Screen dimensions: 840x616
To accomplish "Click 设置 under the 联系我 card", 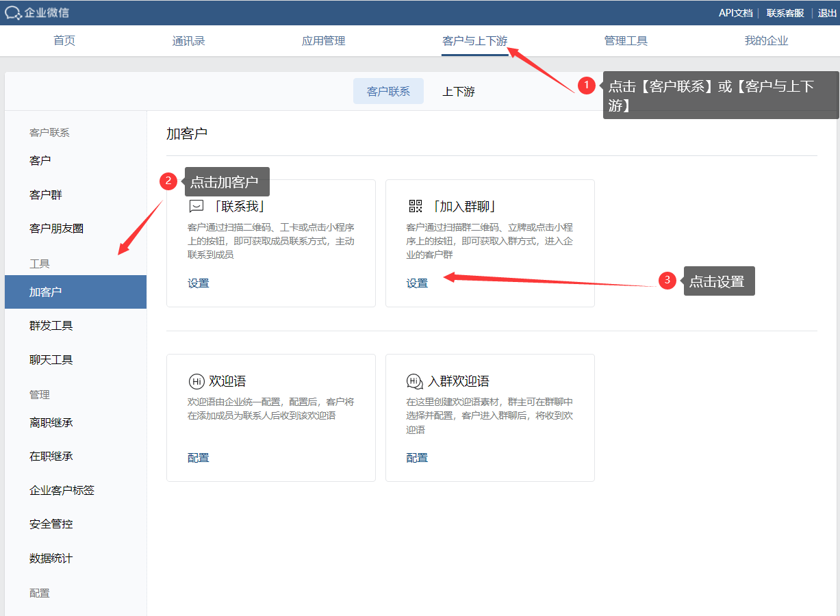I will tap(199, 283).
